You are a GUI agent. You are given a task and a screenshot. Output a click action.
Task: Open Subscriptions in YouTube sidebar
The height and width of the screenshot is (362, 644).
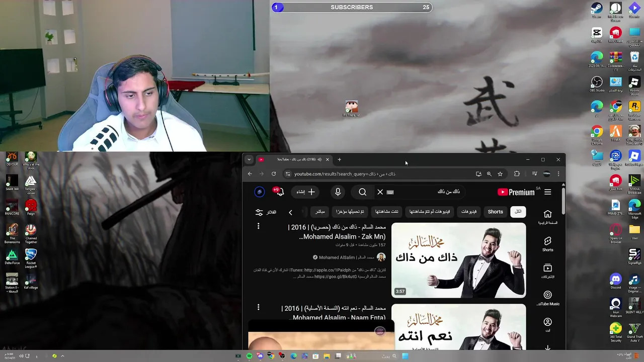coord(547,271)
